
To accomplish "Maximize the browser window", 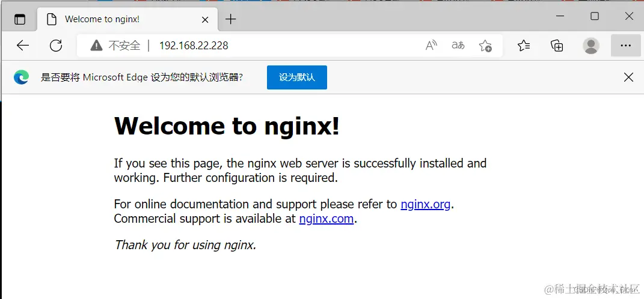I will 595,16.
